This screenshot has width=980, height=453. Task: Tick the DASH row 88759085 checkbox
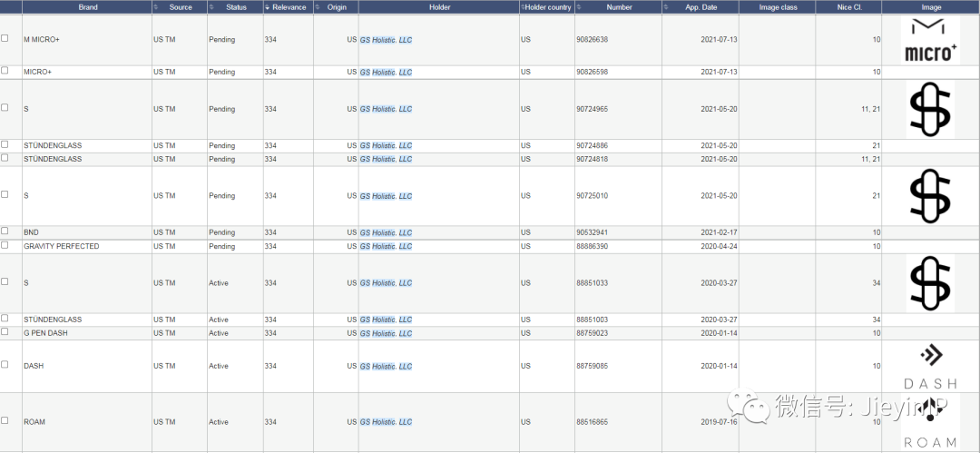5,364
